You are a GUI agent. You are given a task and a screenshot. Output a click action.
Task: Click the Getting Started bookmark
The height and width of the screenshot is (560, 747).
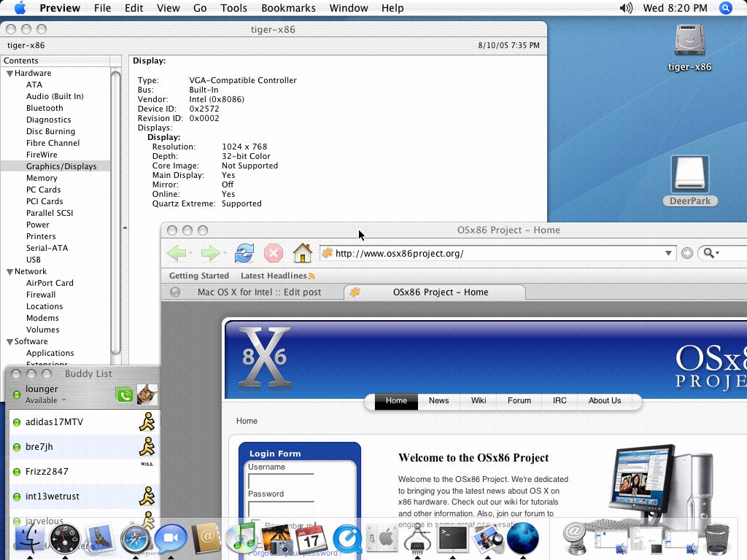coord(199,276)
